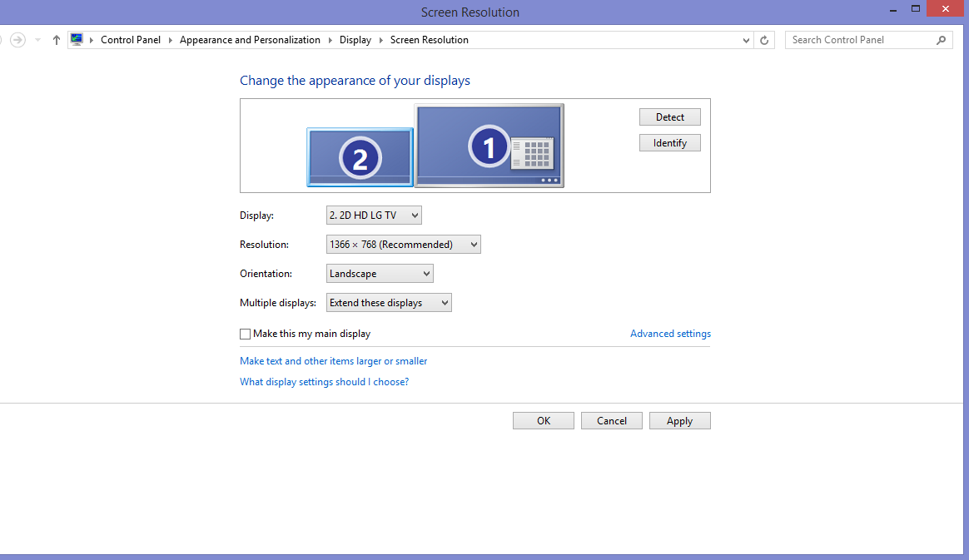This screenshot has height=560, width=969.
Task: Navigate to the Display breadcrumb item
Action: [355, 39]
